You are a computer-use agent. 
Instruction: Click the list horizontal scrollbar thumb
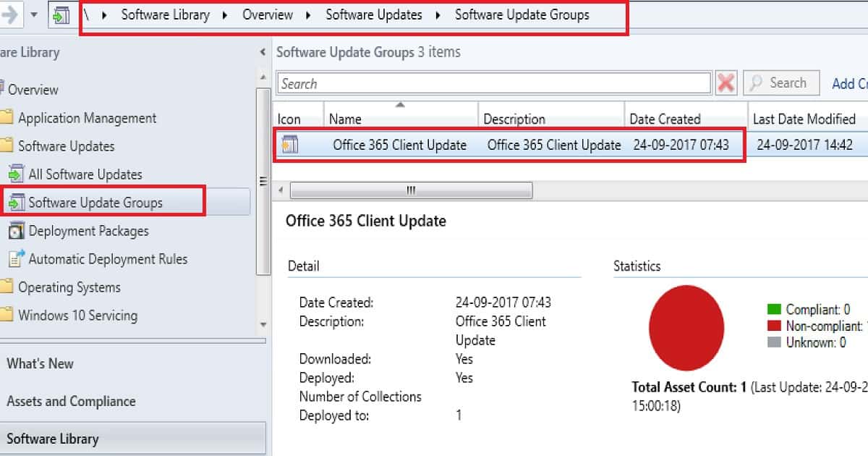(411, 190)
